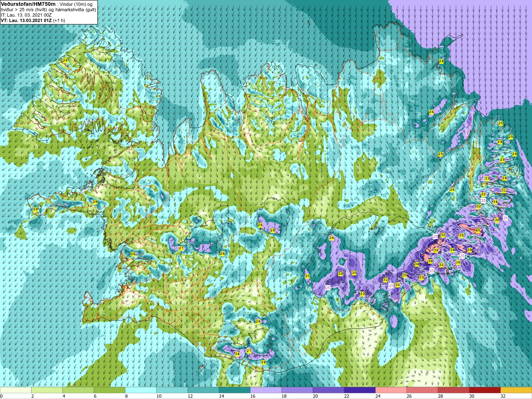Viewport: 532px width, 399px height.
Task: Pick the violet 20–22 m/s legend swatch
Action: [328, 390]
